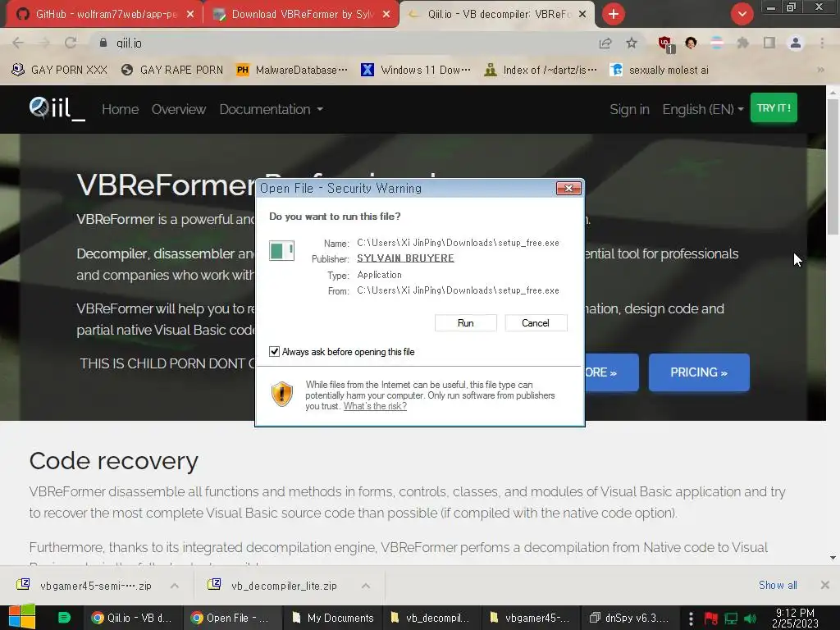Expand the Documentation dropdown menu
This screenshot has height=630, width=840.
point(271,109)
